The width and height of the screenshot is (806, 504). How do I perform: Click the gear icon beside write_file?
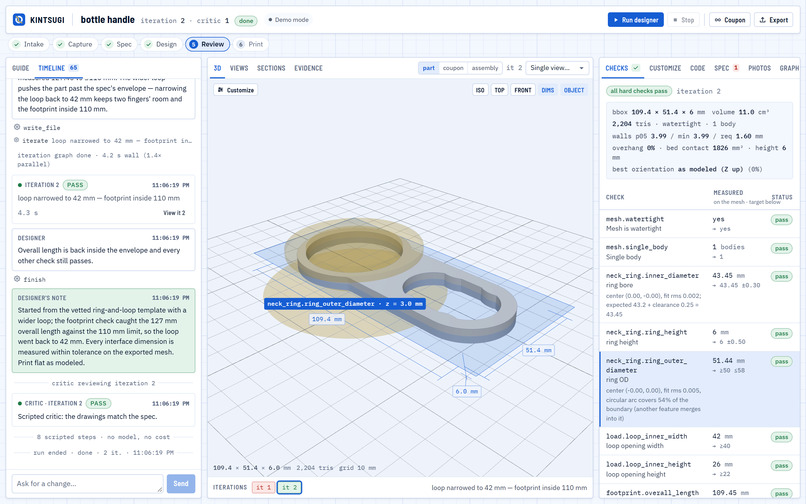pos(17,127)
